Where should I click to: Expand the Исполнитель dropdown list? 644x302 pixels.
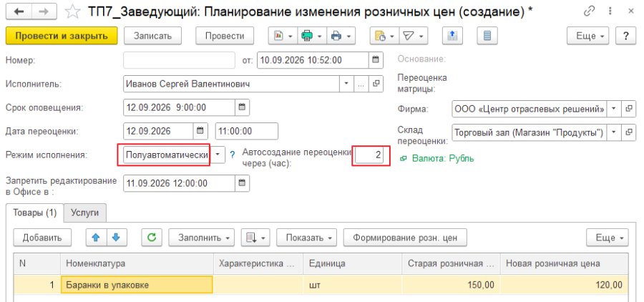click(346, 84)
